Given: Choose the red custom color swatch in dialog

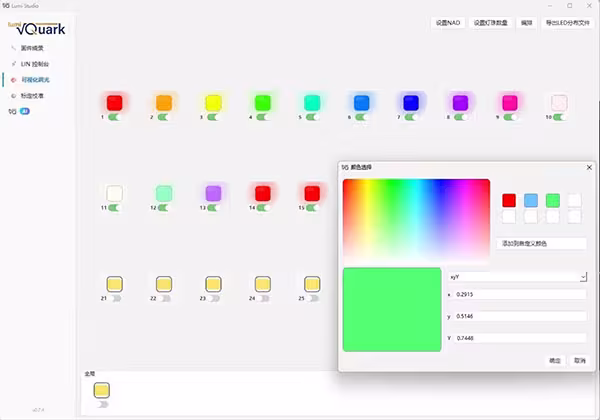Looking at the screenshot, I should pyautogui.click(x=509, y=200).
